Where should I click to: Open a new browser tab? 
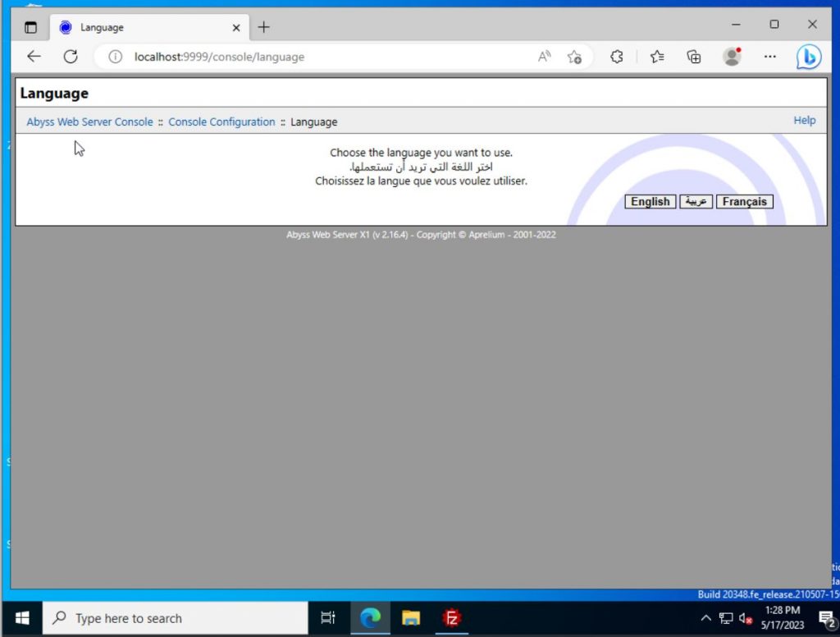coord(263,26)
